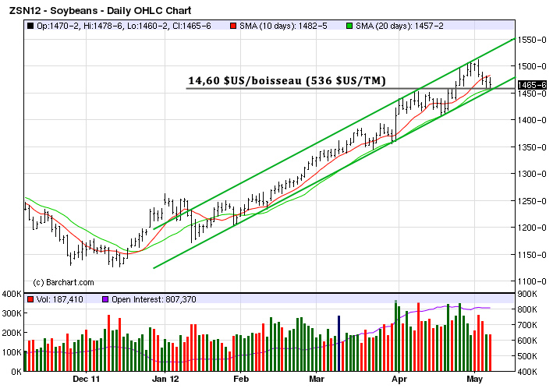This screenshot has height=392, width=553.
Task: Click the 1100 price axis label
Action: pyautogui.click(x=531, y=281)
